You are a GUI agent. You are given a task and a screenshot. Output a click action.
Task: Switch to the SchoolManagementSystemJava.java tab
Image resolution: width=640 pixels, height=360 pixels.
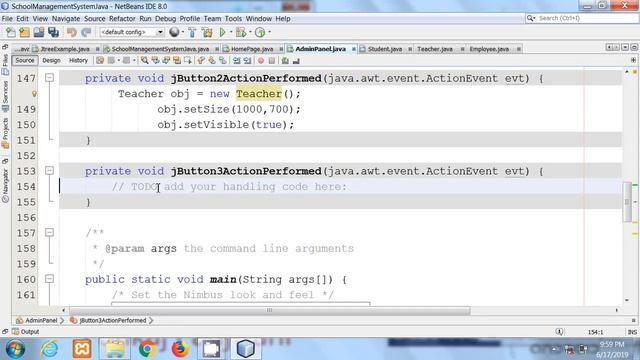point(160,49)
